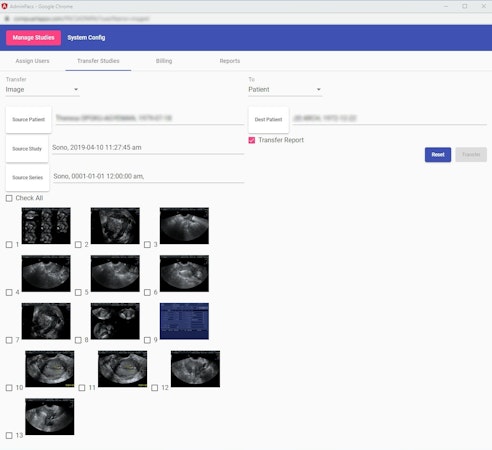Click the Reset button
Image resolution: width=492 pixels, height=450 pixels.
pos(438,155)
